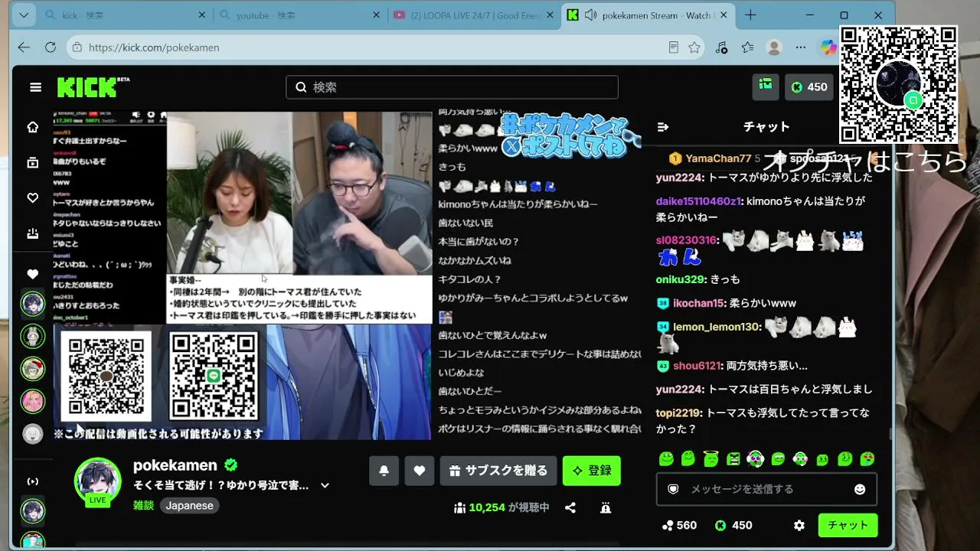Open Edge favorites list icon
Screen dimensions: 980x551
click(x=748, y=47)
